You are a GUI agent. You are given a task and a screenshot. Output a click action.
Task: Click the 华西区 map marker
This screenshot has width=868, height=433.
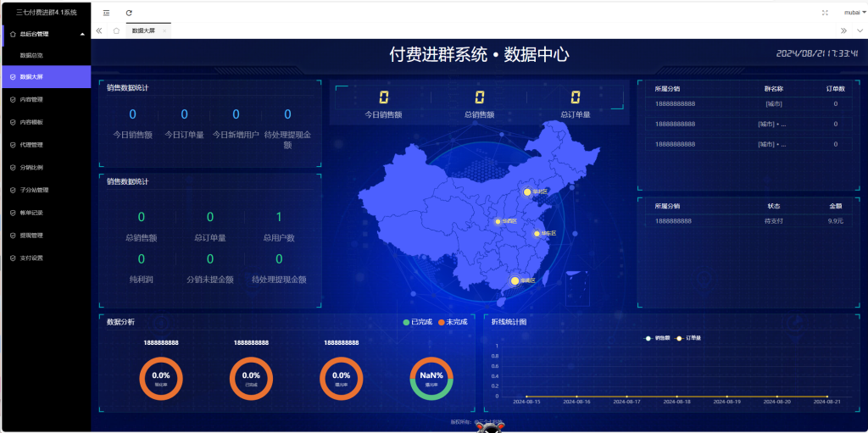tap(498, 221)
